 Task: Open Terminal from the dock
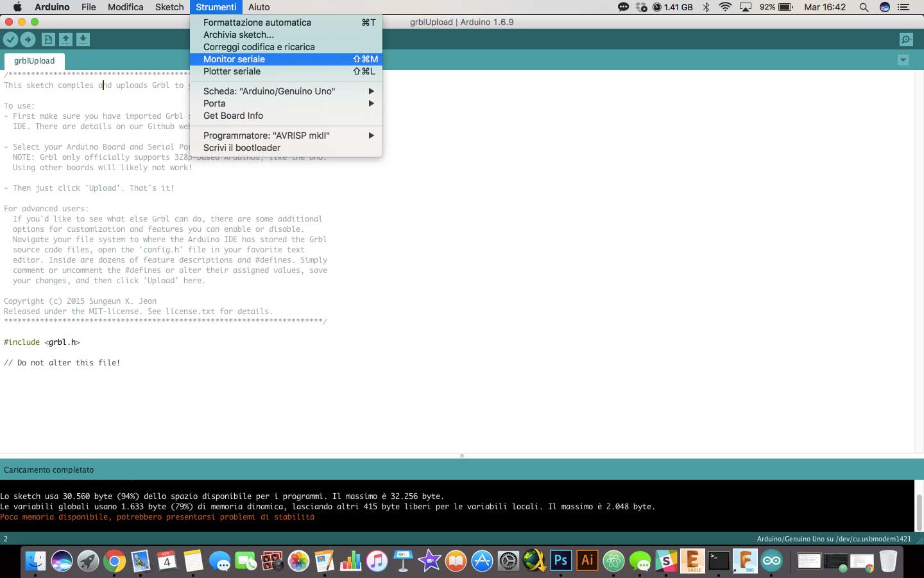click(719, 561)
